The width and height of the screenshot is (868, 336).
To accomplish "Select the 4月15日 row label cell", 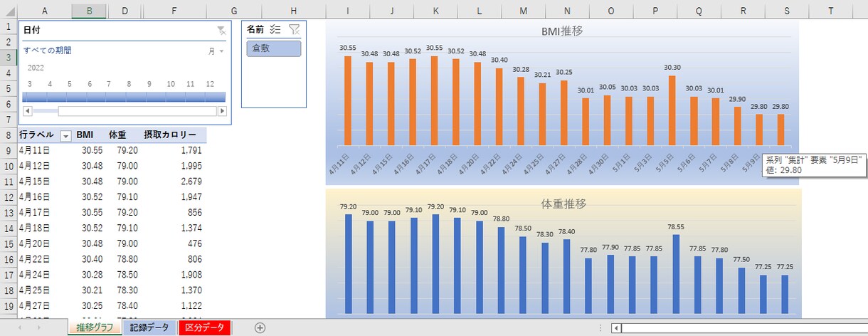I will tap(45, 182).
